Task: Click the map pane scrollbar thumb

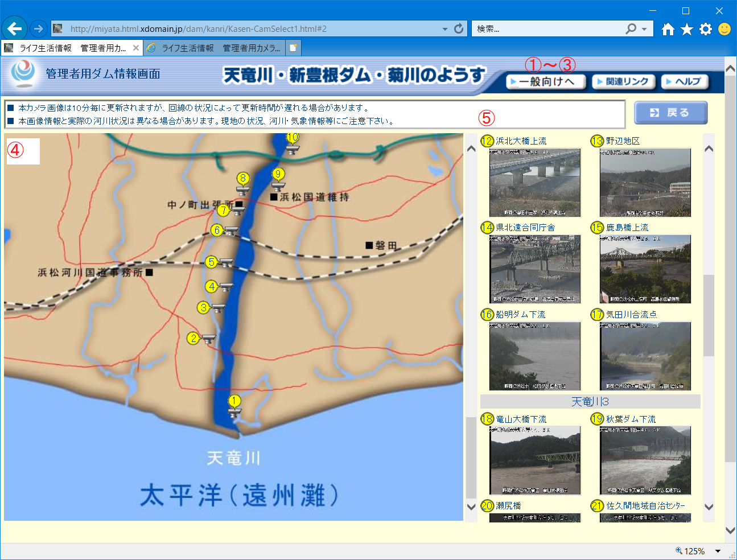Action: click(471, 458)
